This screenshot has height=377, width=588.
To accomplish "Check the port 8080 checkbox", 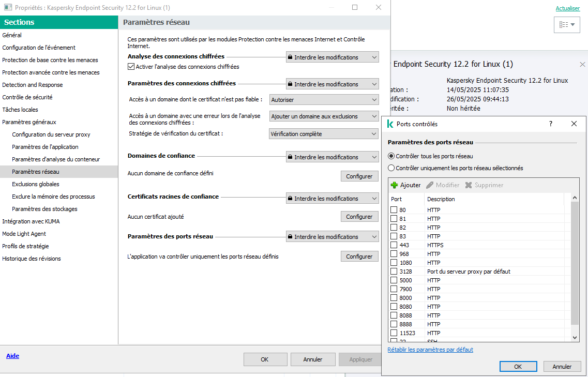I will [x=394, y=307].
